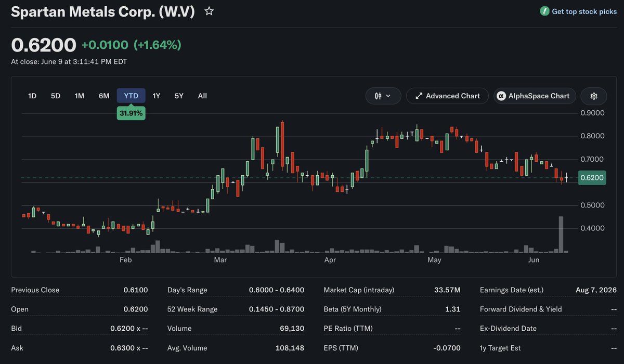The height and width of the screenshot is (364, 624).
Task: Click the green badge icon beside Get top stock picks
Action: [x=544, y=11]
